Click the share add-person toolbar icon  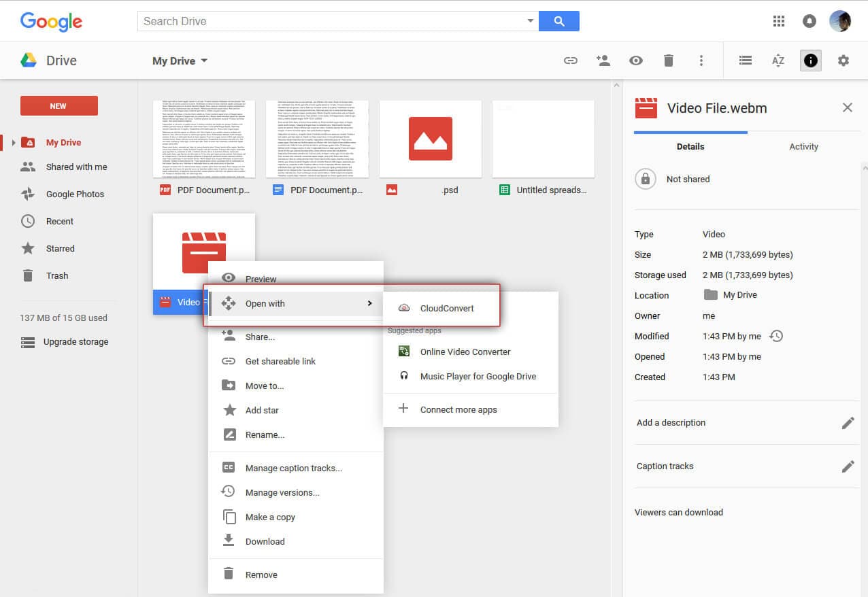[x=603, y=61]
